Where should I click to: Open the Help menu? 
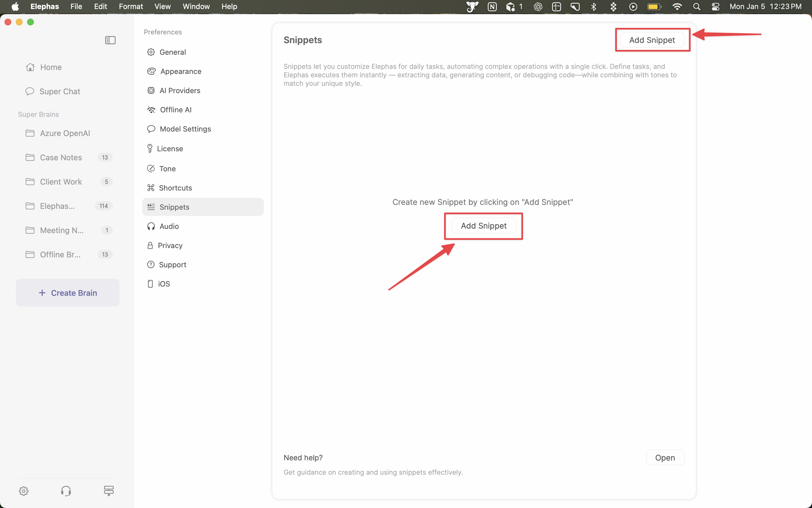coord(229,6)
